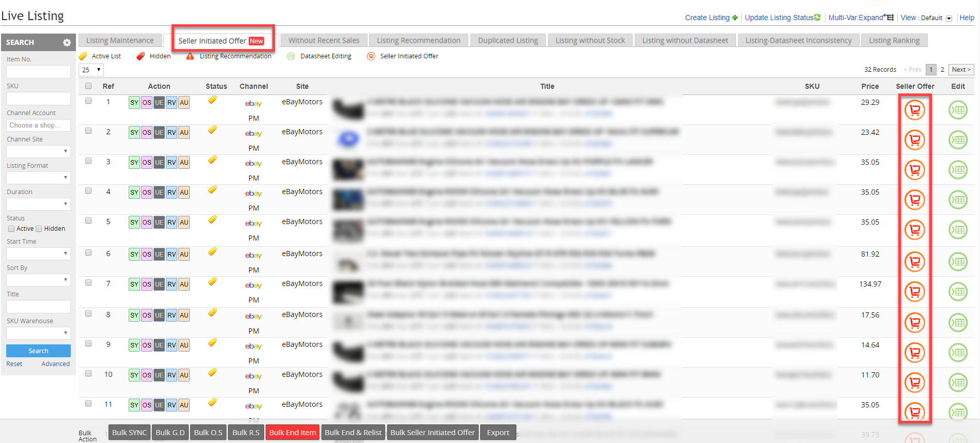The image size is (980, 443).
Task: Tick the checkbox for row 9
Action: [88, 344]
